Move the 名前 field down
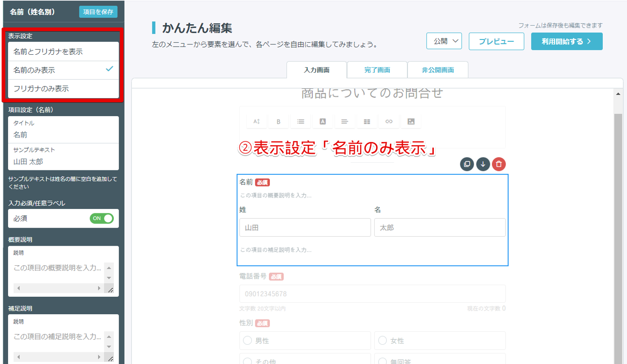The image size is (627, 364). pos(483,164)
